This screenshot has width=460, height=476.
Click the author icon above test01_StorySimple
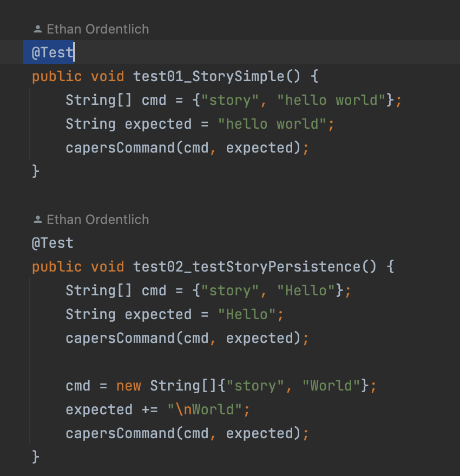tap(37, 29)
